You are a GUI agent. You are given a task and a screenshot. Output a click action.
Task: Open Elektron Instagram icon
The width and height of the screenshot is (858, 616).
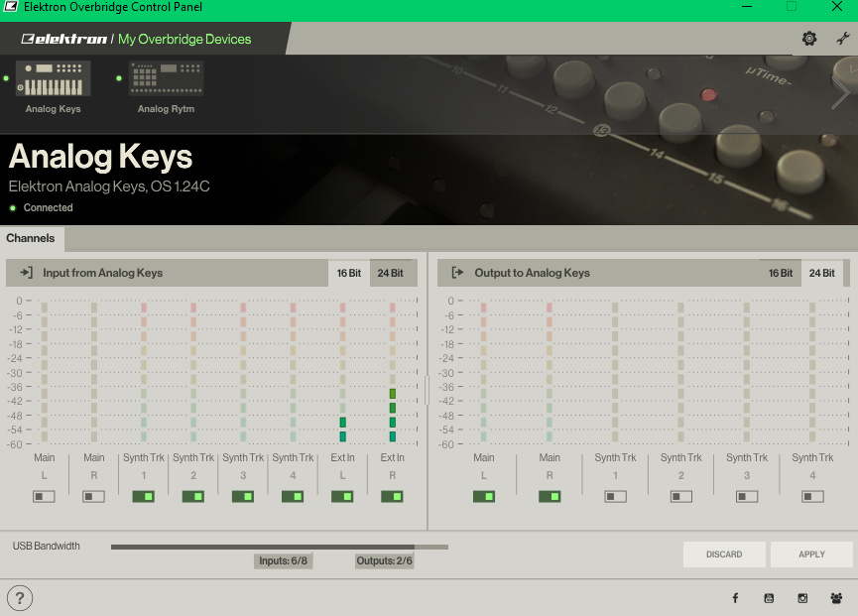click(803, 598)
